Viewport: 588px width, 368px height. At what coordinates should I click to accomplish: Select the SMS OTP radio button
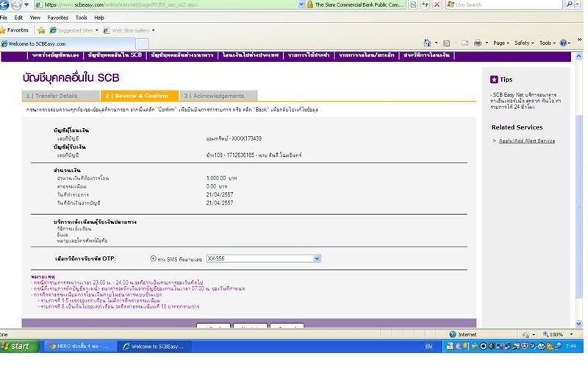point(153,258)
